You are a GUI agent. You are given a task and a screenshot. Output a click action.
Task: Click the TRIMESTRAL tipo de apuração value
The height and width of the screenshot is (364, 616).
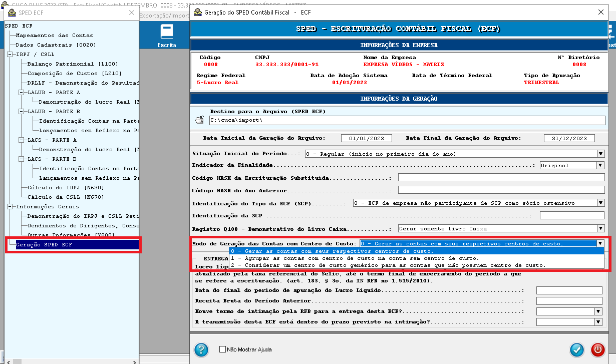coord(541,83)
